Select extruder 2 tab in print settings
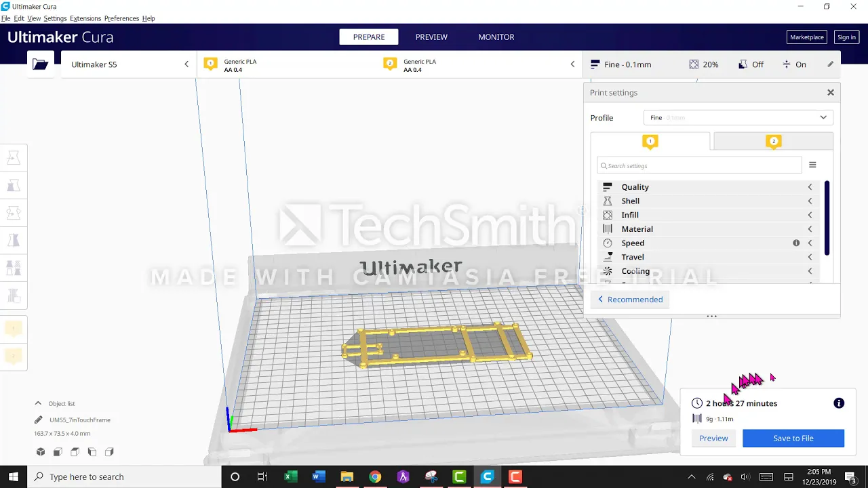The image size is (868, 488). coord(773,141)
